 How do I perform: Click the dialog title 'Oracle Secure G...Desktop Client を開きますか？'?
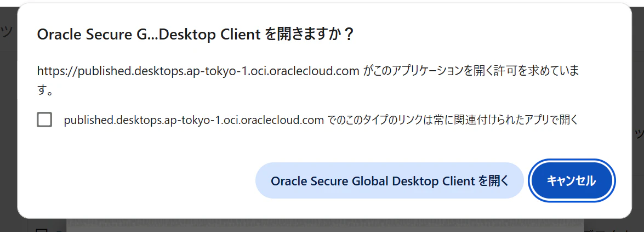[x=196, y=35]
